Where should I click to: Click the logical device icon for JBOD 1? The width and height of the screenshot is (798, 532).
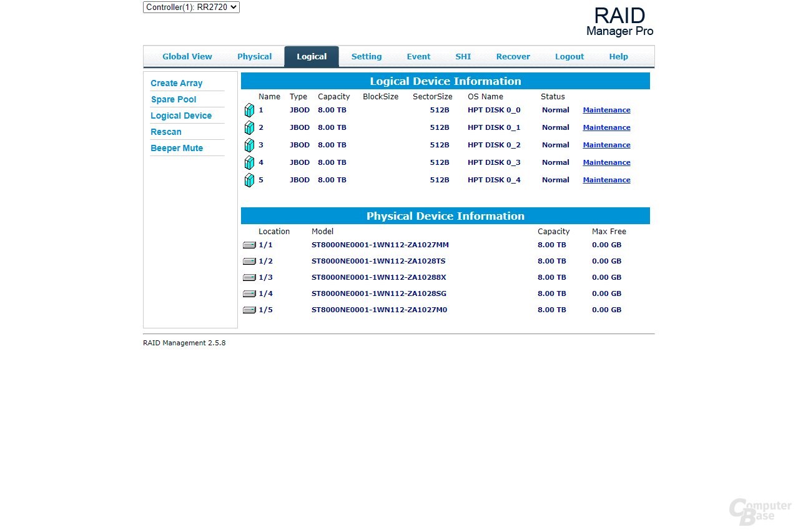pos(249,111)
